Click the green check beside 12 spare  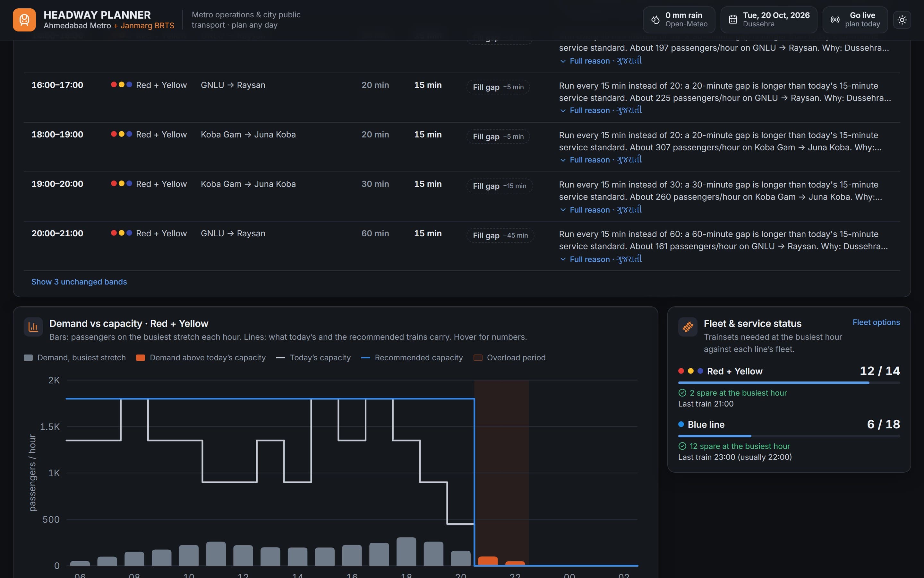(682, 446)
